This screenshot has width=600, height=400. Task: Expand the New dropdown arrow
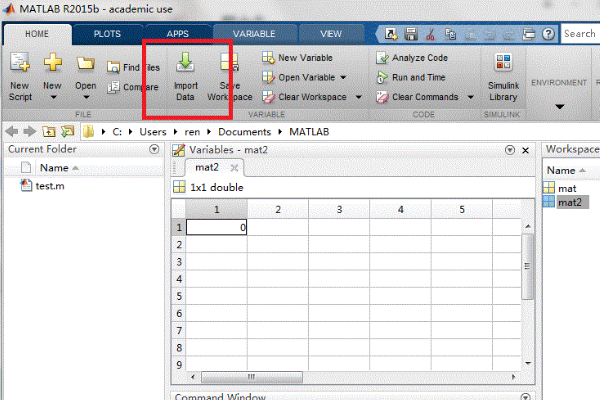tap(53, 97)
